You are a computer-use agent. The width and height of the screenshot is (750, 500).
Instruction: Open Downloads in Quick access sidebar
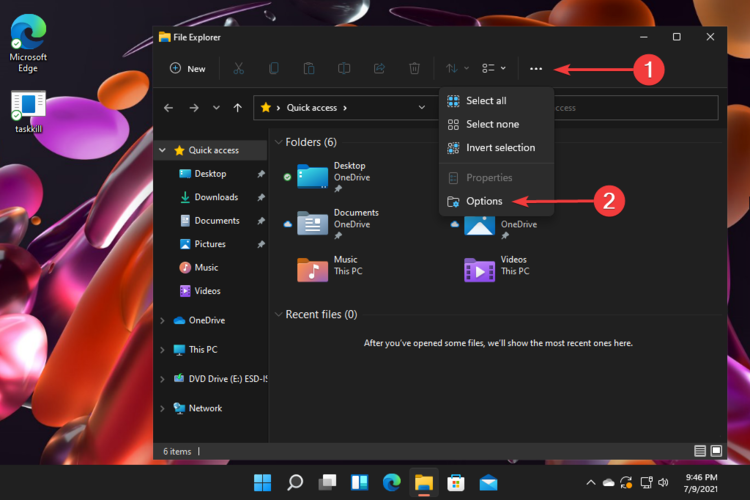[x=215, y=197]
